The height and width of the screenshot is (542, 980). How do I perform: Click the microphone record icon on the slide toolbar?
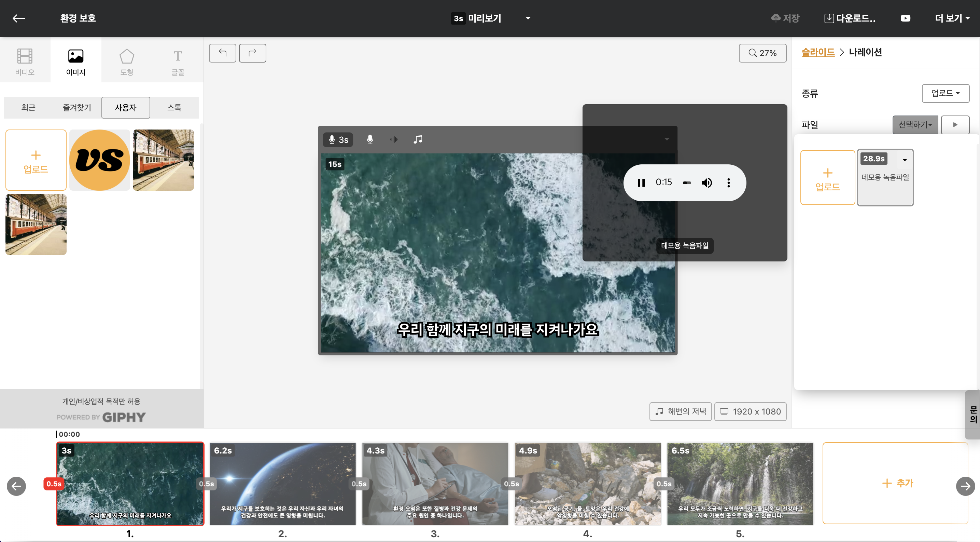click(369, 140)
